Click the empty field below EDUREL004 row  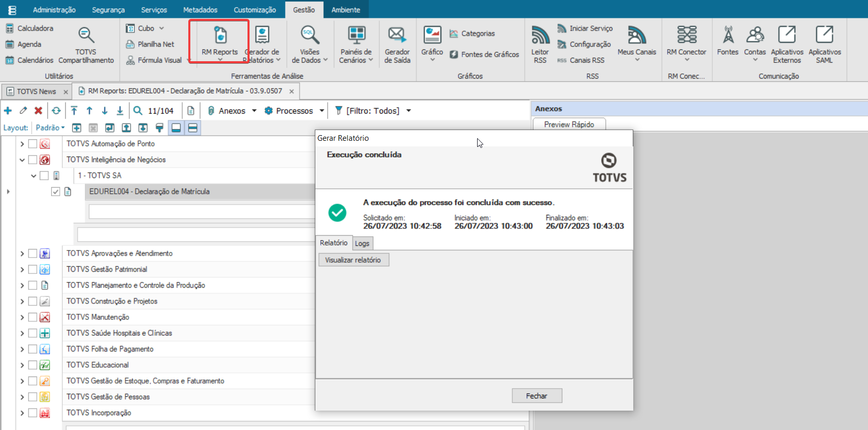[x=202, y=212]
